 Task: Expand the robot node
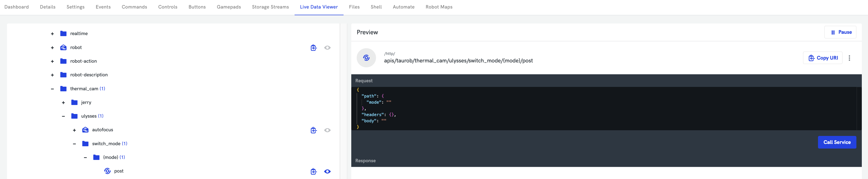(x=52, y=48)
